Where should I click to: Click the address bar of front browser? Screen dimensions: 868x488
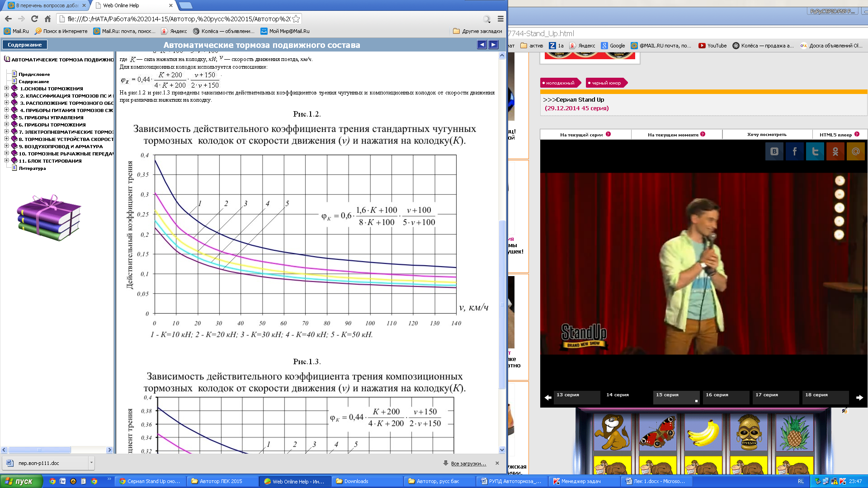click(x=179, y=19)
